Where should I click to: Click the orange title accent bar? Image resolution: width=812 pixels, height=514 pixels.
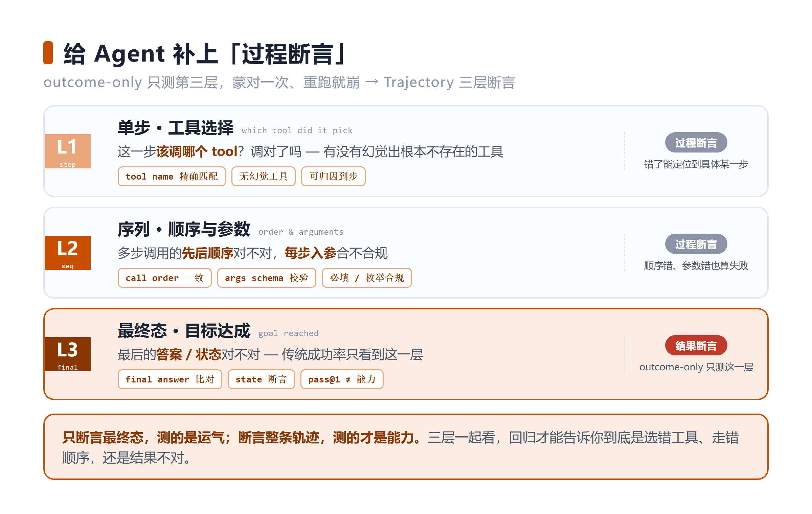click(48, 53)
